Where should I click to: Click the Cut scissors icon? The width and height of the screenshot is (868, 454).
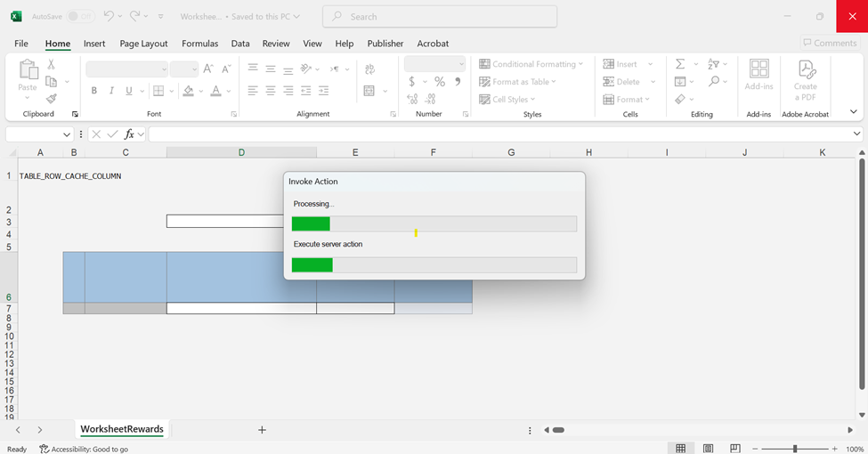51,64
